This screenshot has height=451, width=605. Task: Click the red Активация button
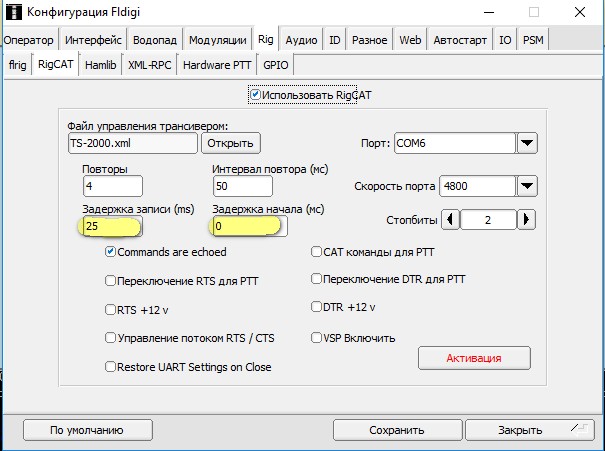point(474,357)
